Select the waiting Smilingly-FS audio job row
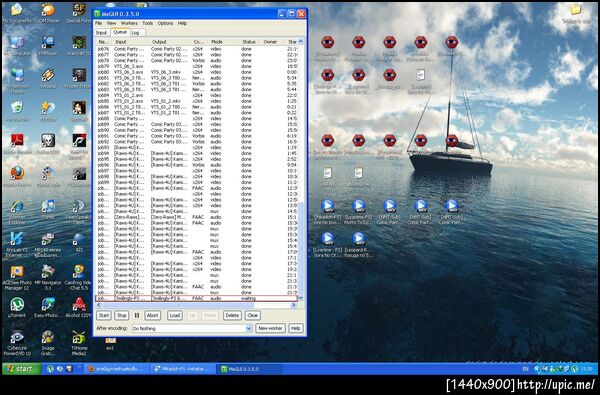Screen dimensions: 600x395 [x=196, y=298]
